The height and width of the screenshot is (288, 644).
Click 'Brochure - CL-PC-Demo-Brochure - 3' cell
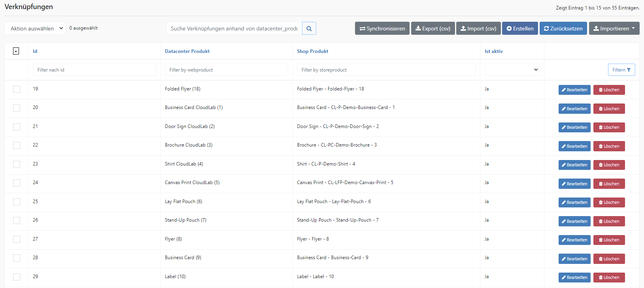[x=337, y=145]
